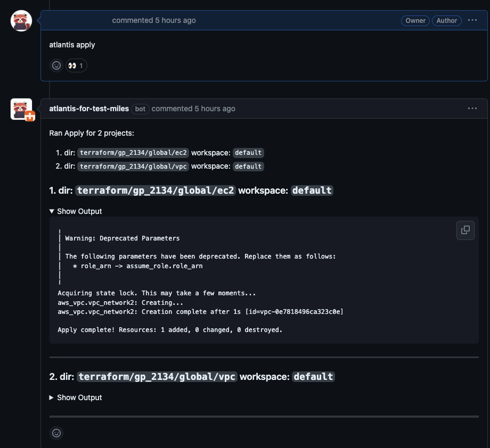
Task: Click workspace 'default' in first list item
Action: coord(248,153)
